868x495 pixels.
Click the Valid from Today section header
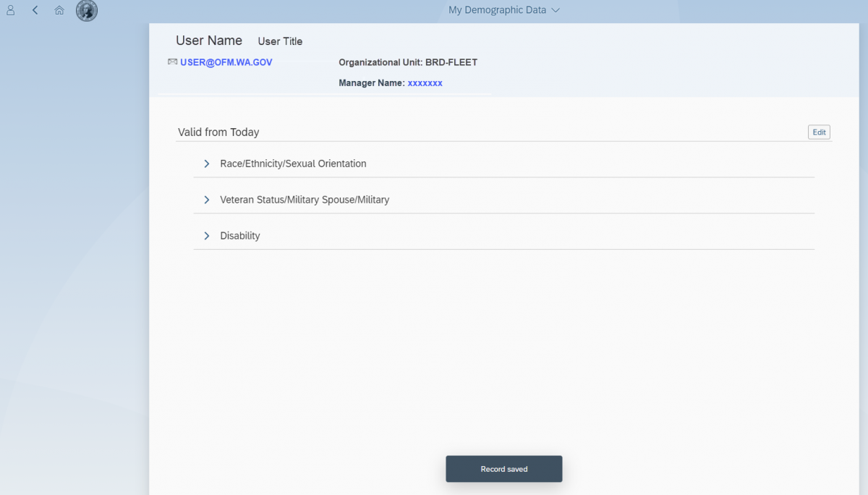point(218,132)
